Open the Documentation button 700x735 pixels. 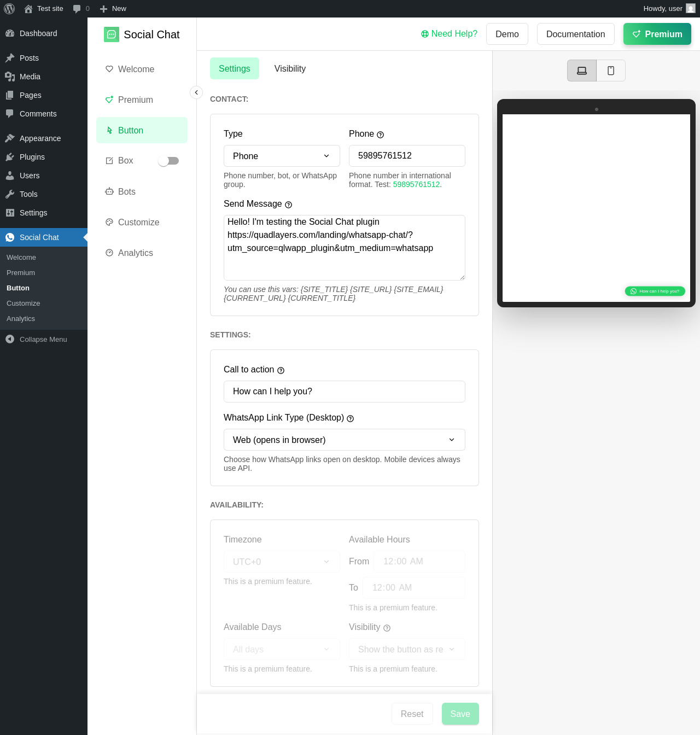pyautogui.click(x=575, y=34)
